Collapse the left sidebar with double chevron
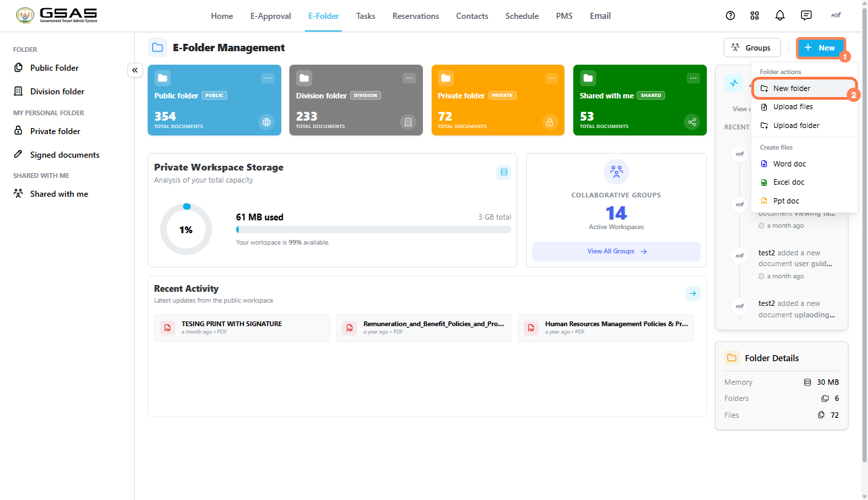This screenshot has height=500, width=868. [135, 70]
